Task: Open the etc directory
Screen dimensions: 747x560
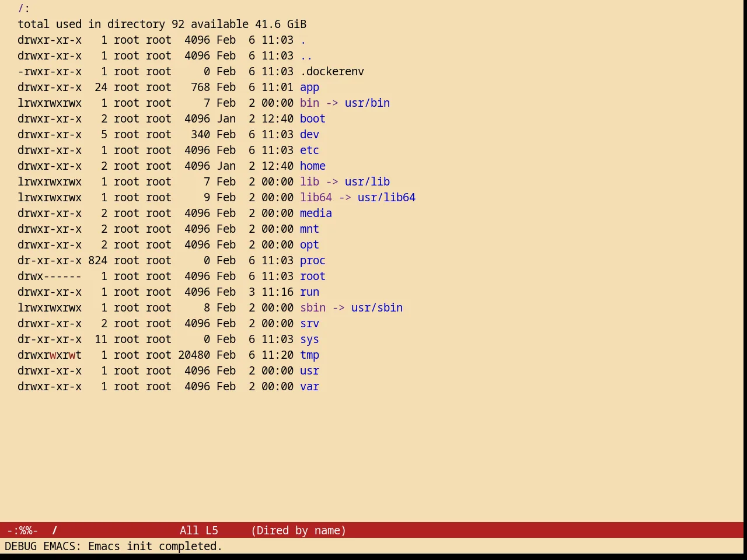Action: click(309, 150)
